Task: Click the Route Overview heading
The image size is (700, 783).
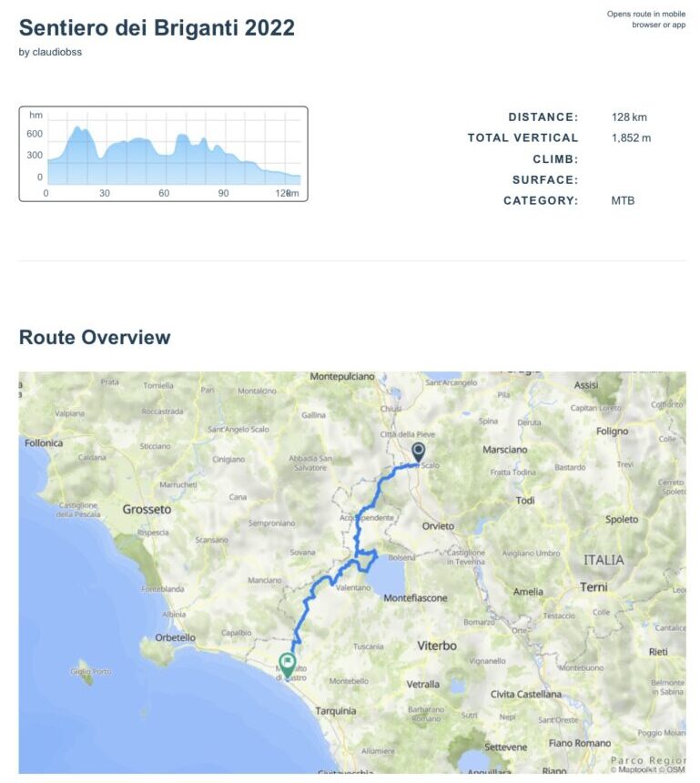Action: point(95,337)
